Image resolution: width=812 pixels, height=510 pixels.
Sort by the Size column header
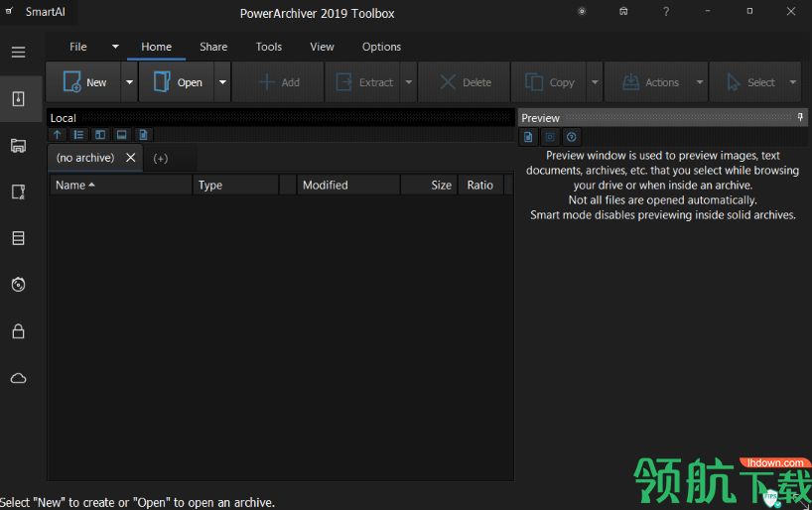(429, 185)
